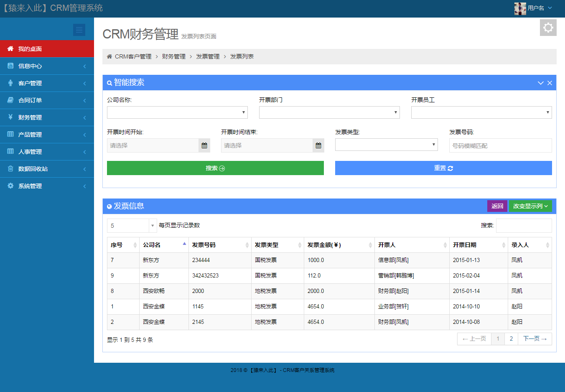Open the 数据回收站 trash icon

point(10,168)
